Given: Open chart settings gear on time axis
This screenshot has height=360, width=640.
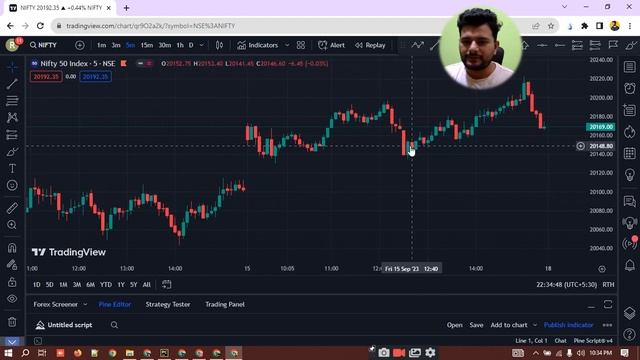Looking at the screenshot, I should pyautogui.click(x=602, y=269).
